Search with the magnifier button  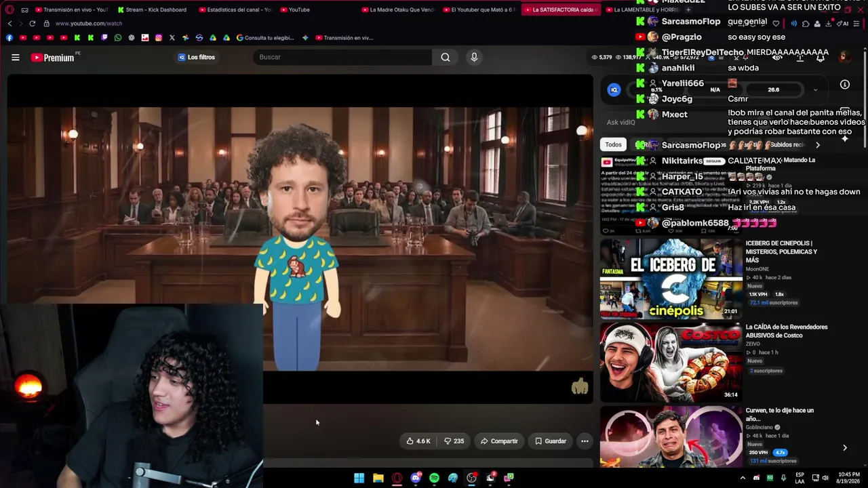446,58
